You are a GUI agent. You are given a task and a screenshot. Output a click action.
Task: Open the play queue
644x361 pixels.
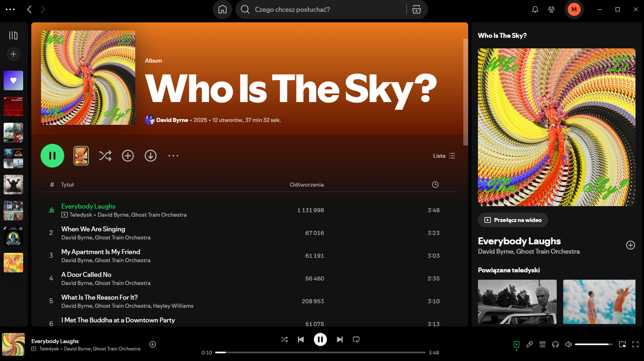(x=542, y=344)
